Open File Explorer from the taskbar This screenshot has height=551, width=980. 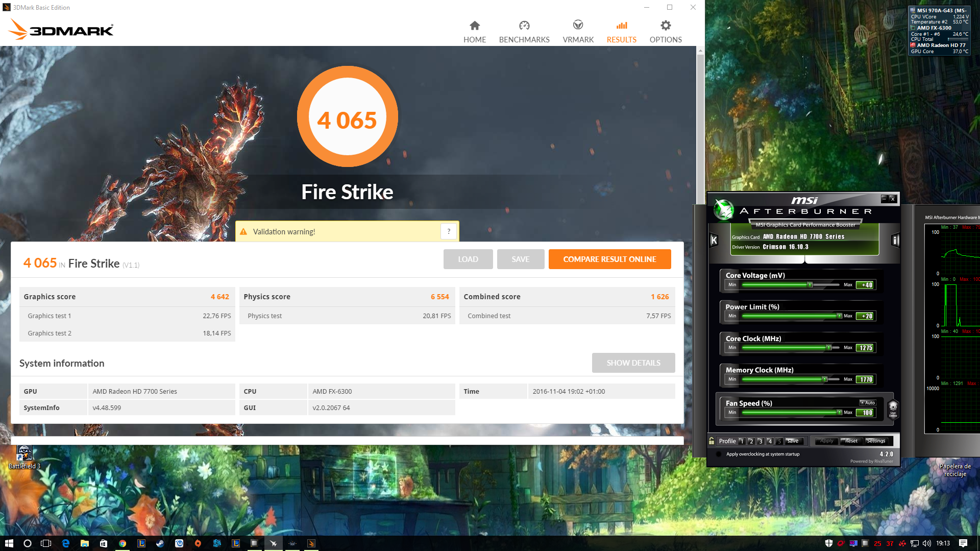point(84,543)
